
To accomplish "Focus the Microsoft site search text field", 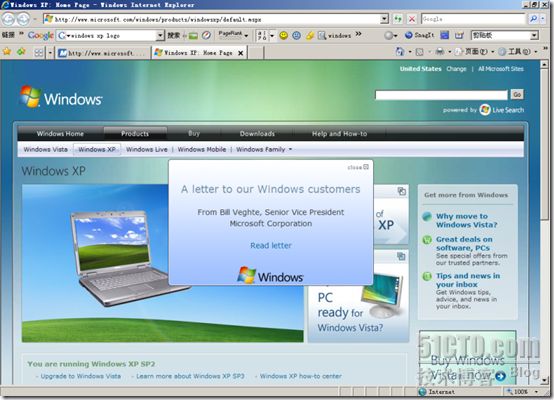I will (441, 95).
